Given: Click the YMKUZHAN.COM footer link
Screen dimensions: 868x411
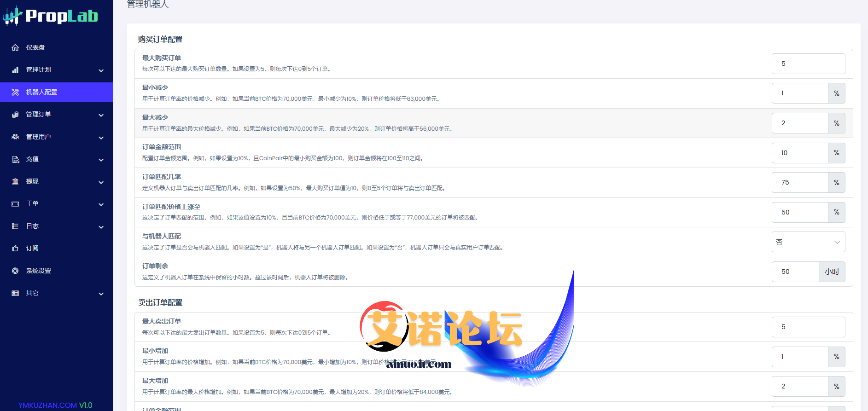Looking at the screenshot, I should [x=47, y=405].
